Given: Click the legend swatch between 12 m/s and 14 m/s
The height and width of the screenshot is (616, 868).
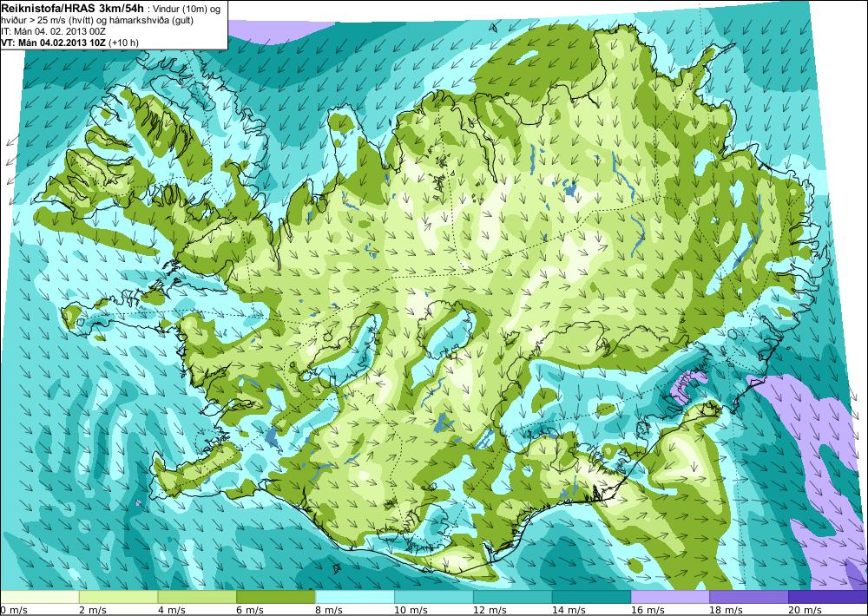Looking at the screenshot, I should [x=513, y=597].
